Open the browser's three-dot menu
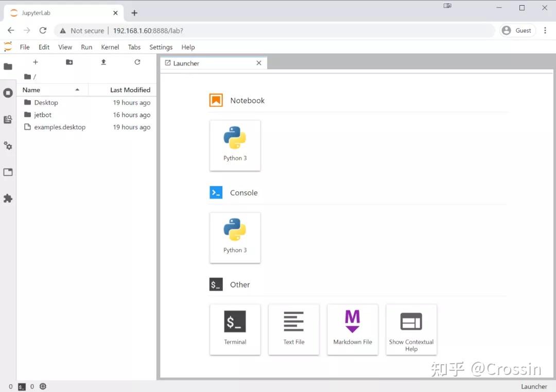The height and width of the screenshot is (392, 556). (x=545, y=30)
